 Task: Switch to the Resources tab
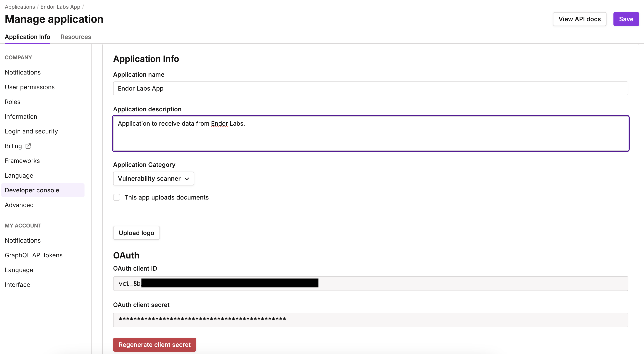click(75, 36)
